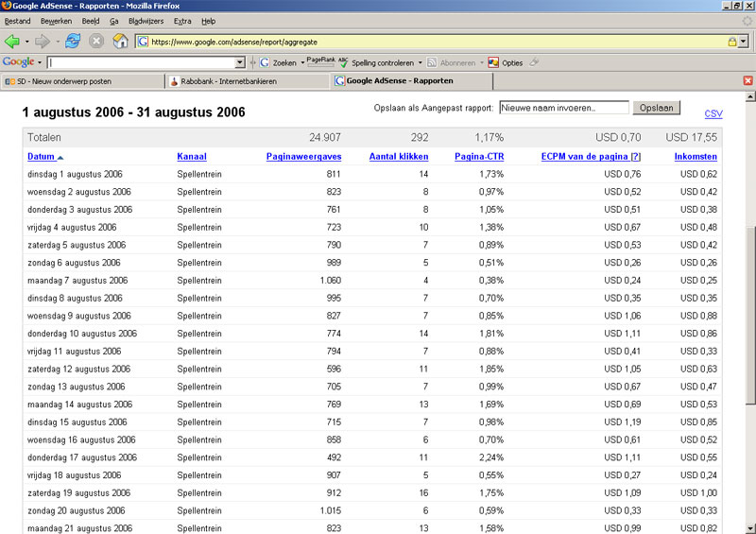Click the Google site icon in address bar
The height and width of the screenshot is (534, 756).
(144, 42)
